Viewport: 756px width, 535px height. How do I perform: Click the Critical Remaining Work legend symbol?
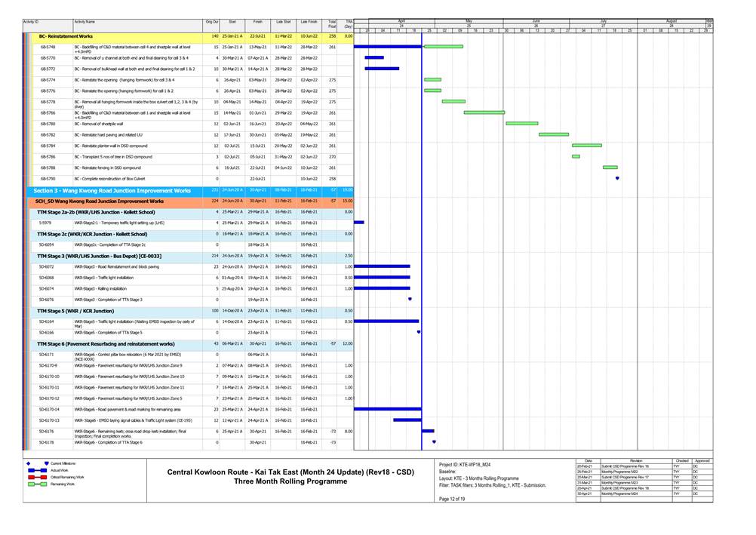tap(36, 477)
